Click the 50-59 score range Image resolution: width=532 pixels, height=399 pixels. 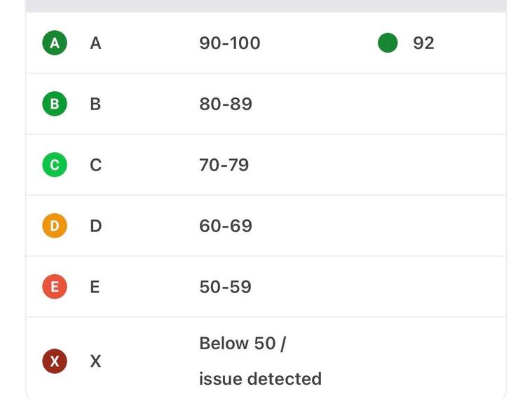coord(225,287)
